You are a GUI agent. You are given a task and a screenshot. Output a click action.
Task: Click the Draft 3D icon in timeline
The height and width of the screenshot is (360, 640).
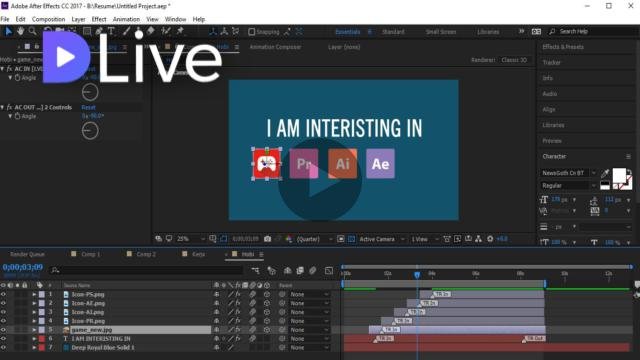pyautogui.click(x=271, y=270)
